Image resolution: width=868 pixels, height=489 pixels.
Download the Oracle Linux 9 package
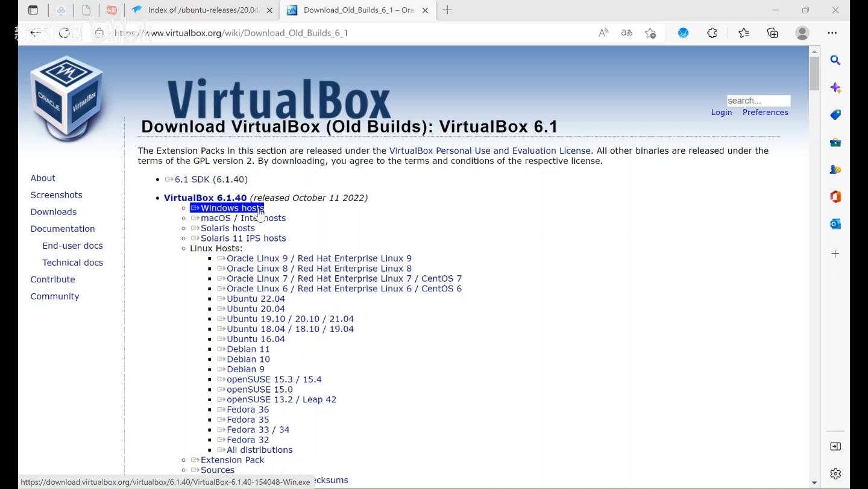tap(314, 259)
